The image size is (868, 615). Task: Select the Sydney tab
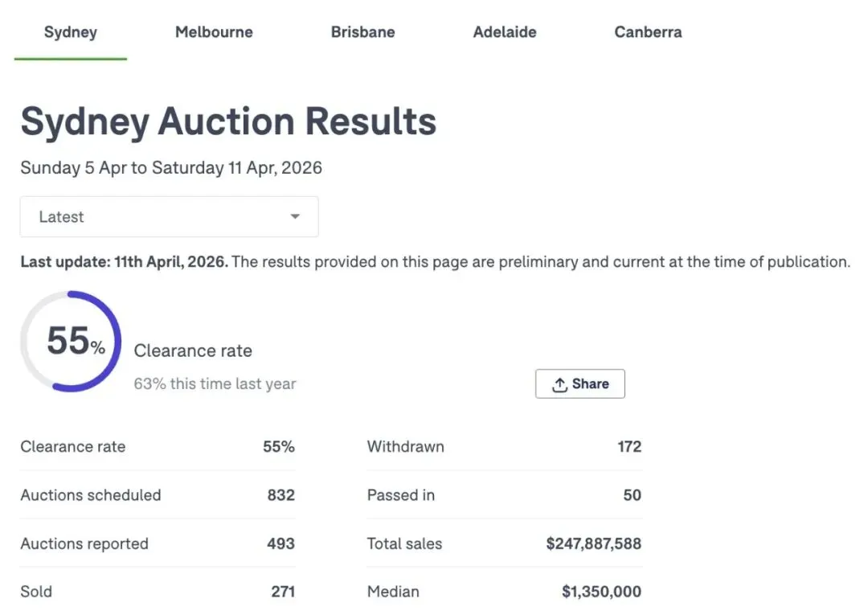pos(71,33)
